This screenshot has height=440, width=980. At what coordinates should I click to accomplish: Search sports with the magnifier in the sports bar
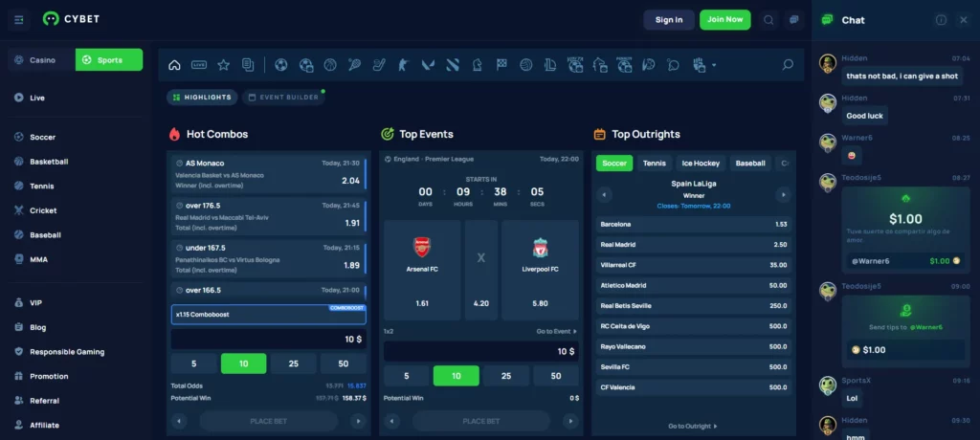click(788, 65)
